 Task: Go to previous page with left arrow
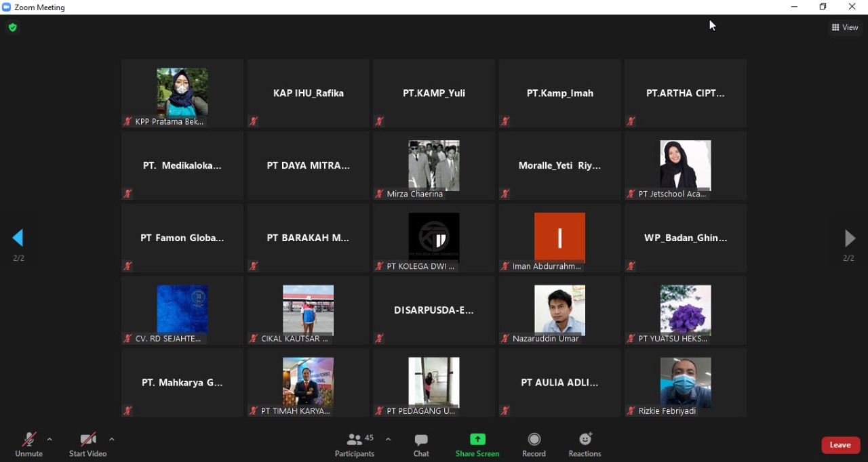click(x=18, y=238)
